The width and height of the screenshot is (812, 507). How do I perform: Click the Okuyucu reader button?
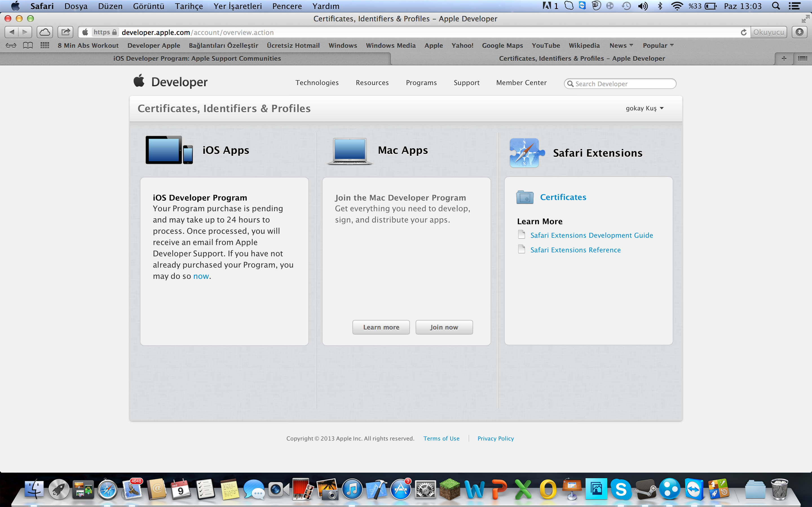768,32
